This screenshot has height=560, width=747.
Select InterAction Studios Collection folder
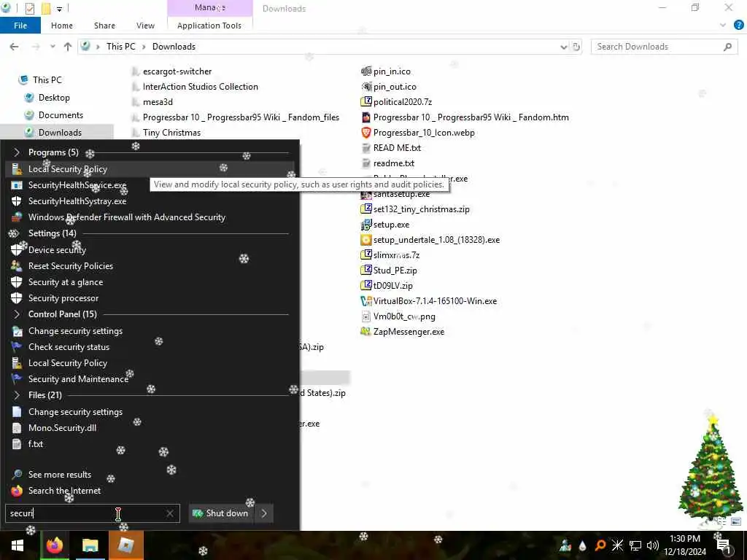coord(195,87)
